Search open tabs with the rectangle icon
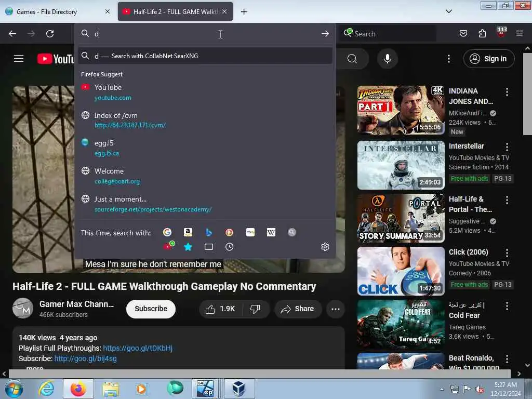The image size is (532, 399). pos(209,247)
